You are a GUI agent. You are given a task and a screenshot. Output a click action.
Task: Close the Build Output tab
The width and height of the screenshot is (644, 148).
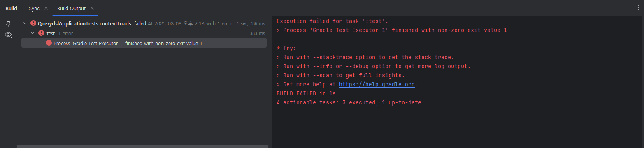pos(92,8)
